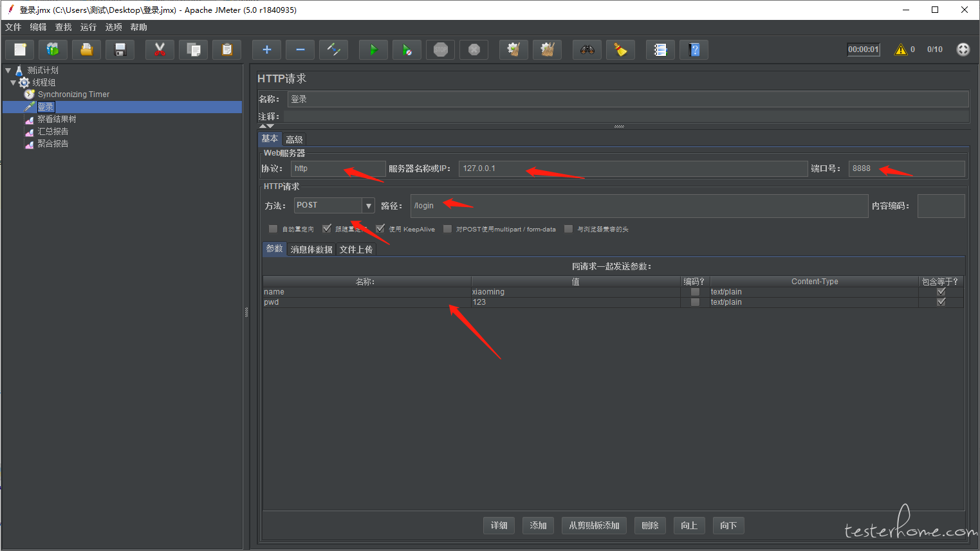The width and height of the screenshot is (980, 551).
Task: Focus the 端口号 field
Action: click(x=907, y=168)
